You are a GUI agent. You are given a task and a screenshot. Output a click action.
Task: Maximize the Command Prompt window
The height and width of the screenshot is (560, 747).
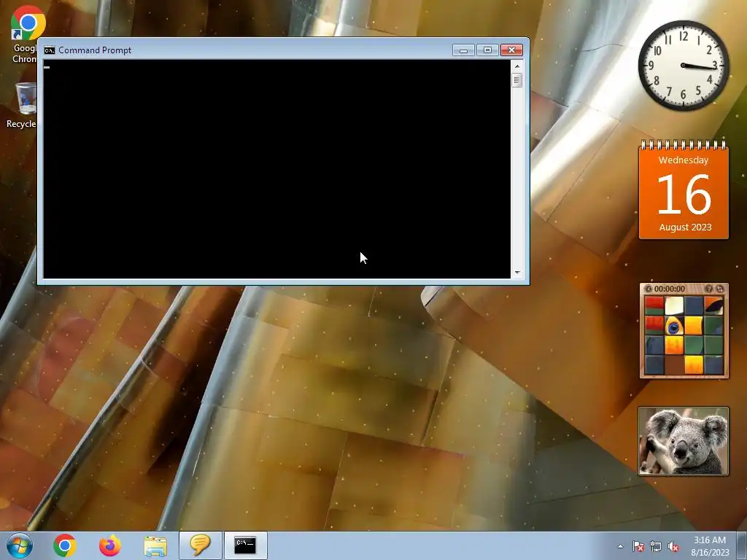coord(487,50)
